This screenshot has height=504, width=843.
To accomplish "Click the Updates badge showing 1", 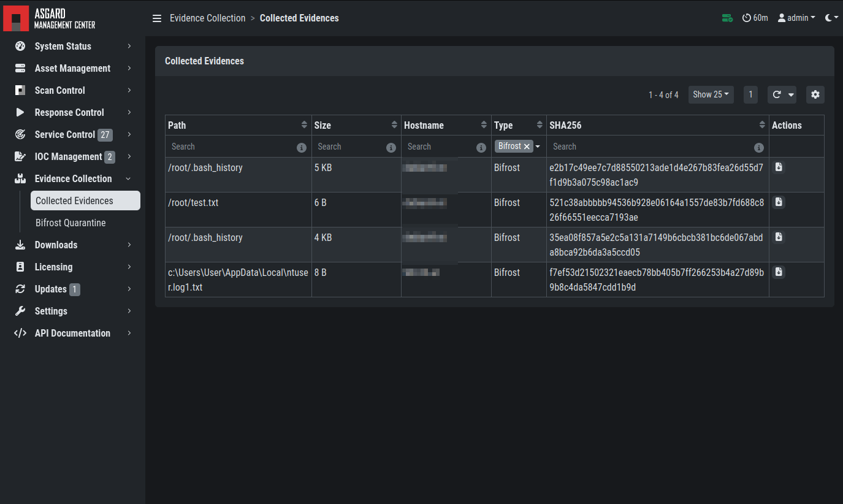I will pyautogui.click(x=75, y=289).
